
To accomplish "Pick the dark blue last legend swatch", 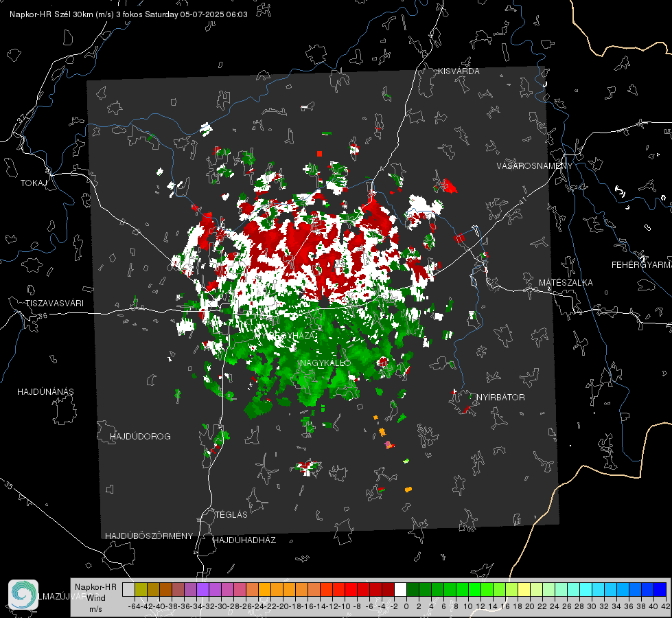I will coord(660,589).
